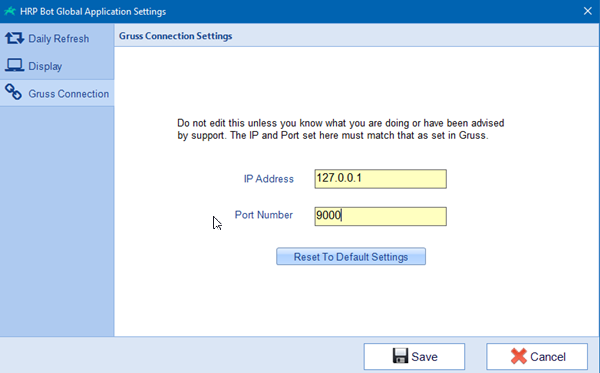
Task: Click the Port Number label
Action: click(x=264, y=215)
